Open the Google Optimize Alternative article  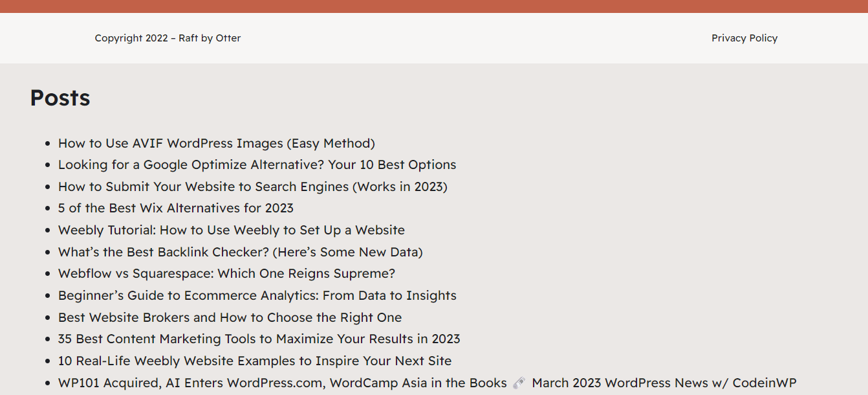[257, 164]
